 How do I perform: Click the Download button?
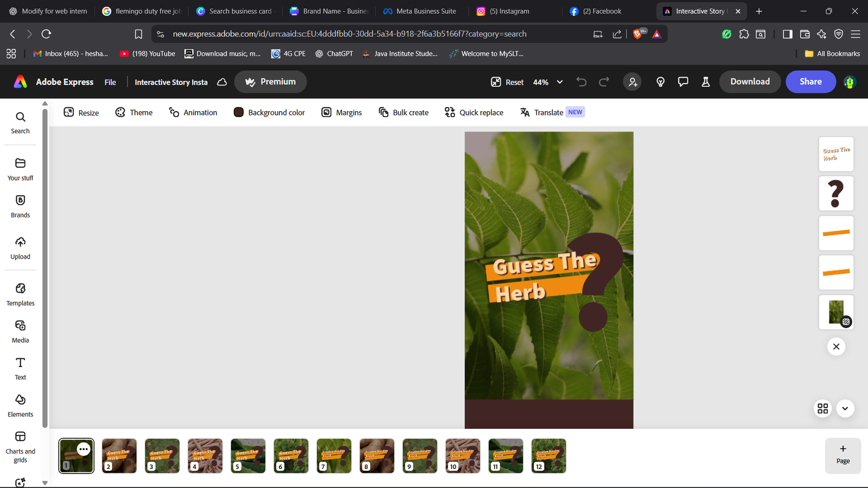pyautogui.click(x=750, y=81)
